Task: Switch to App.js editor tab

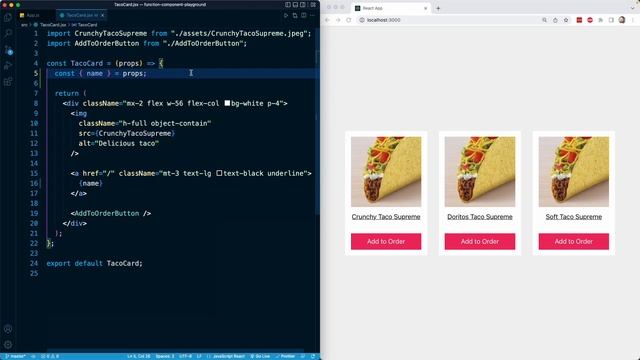Action: tap(33, 16)
